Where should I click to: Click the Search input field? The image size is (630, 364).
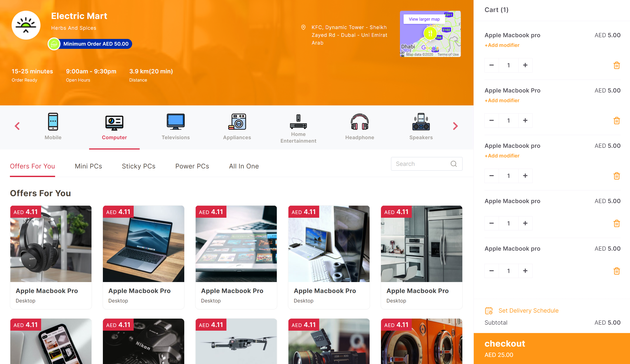click(427, 164)
